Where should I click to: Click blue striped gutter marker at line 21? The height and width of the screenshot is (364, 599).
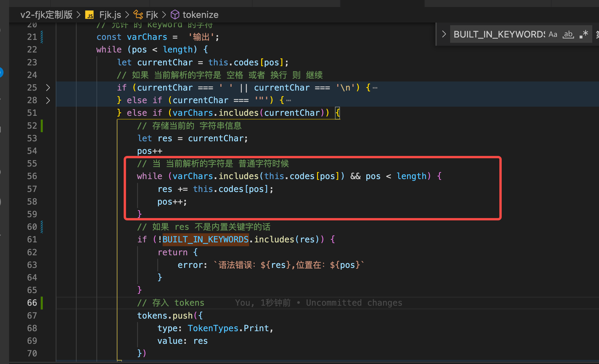42,37
